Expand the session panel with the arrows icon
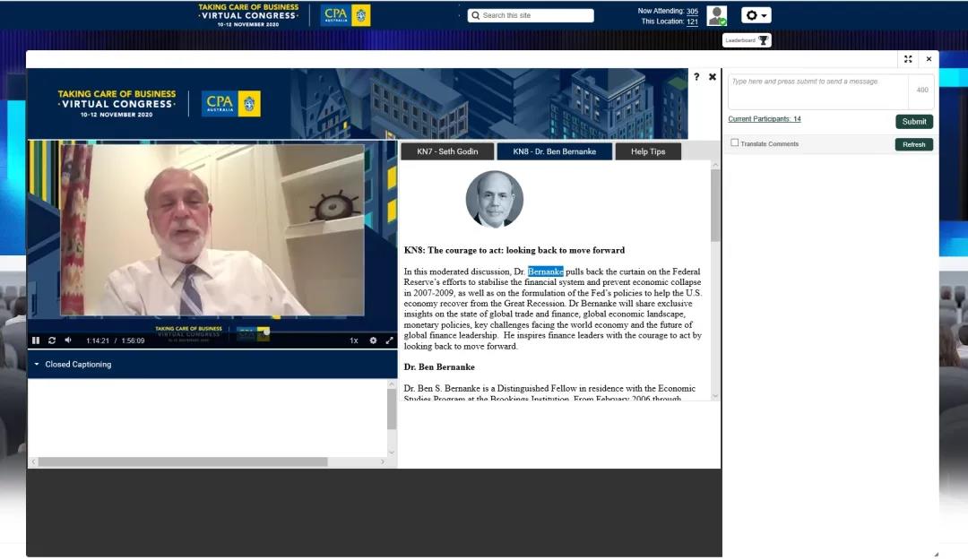This screenshot has width=968, height=560. [908, 59]
